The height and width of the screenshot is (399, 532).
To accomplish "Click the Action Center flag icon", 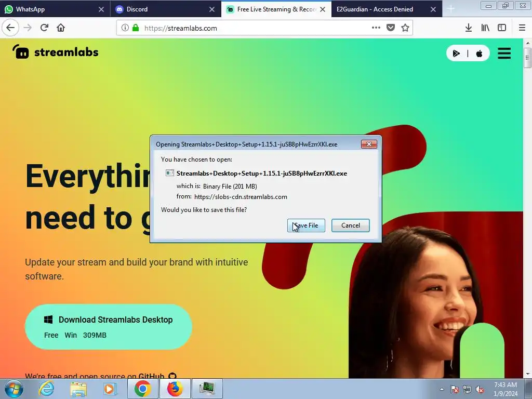I will point(454,389).
